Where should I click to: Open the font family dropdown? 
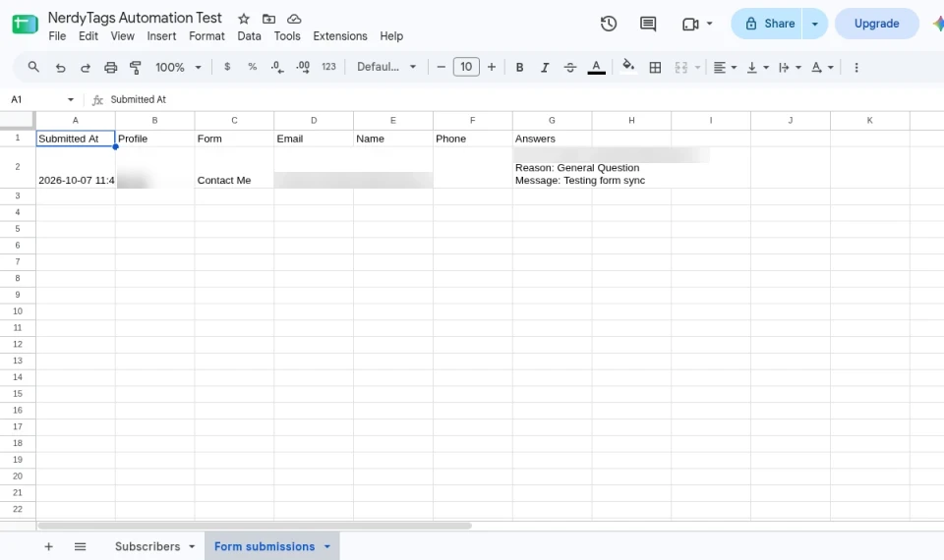pyautogui.click(x=385, y=67)
